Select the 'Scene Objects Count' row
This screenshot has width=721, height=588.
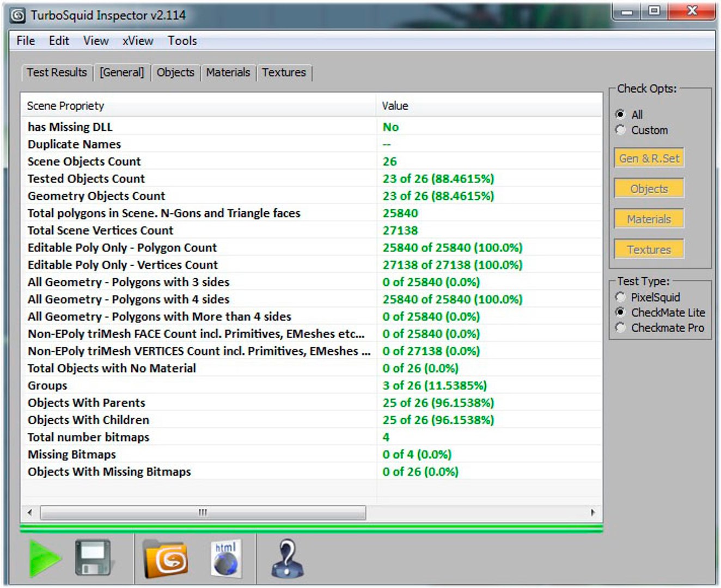pyautogui.click(x=311, y=162)
